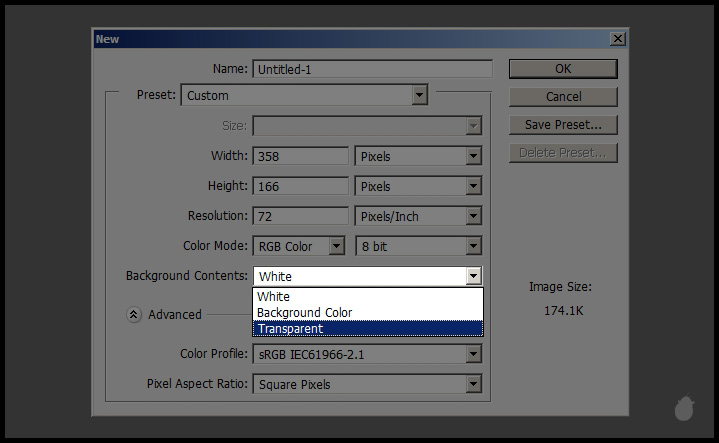This screenshot has height=443, width=719.
Task: Click the Resolution value field
Action: pyautogui.click(x=300, y=217)
